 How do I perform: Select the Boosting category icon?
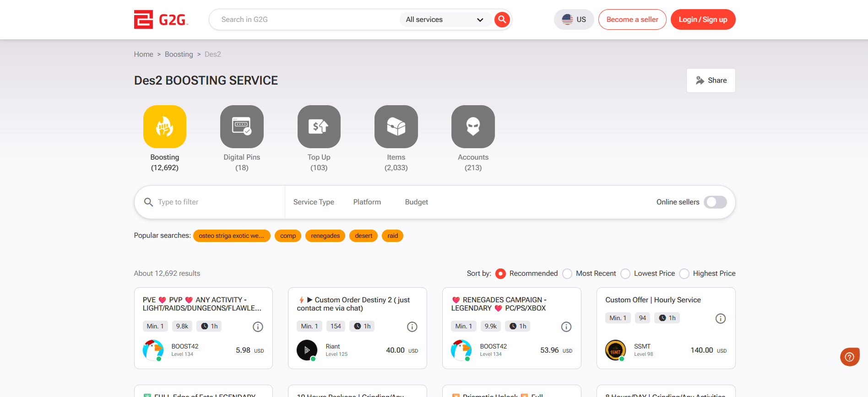pyautogui.click(x=165, y=127)
